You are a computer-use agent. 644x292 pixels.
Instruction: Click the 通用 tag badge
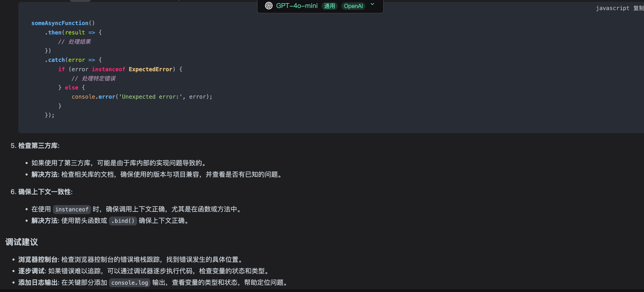tap(329, 6)
